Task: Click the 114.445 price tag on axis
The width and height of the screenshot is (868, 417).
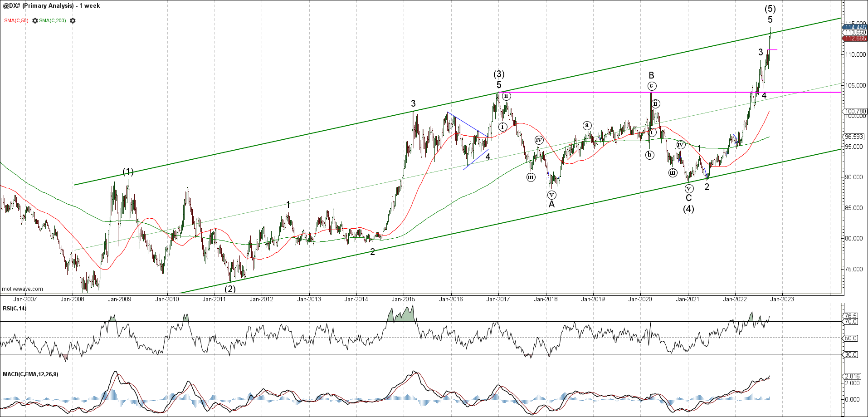Action: pyautogui.click(x=855, y=27)
